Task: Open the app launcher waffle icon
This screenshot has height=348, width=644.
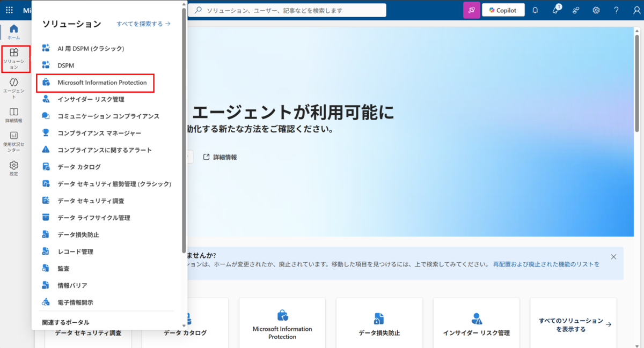Action: click(9, 10)
